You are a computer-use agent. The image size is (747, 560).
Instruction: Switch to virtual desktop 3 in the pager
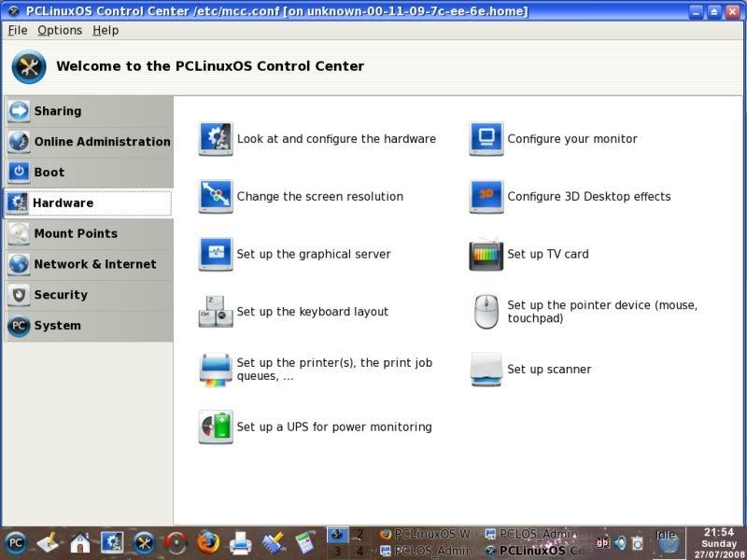pos(337,552)
